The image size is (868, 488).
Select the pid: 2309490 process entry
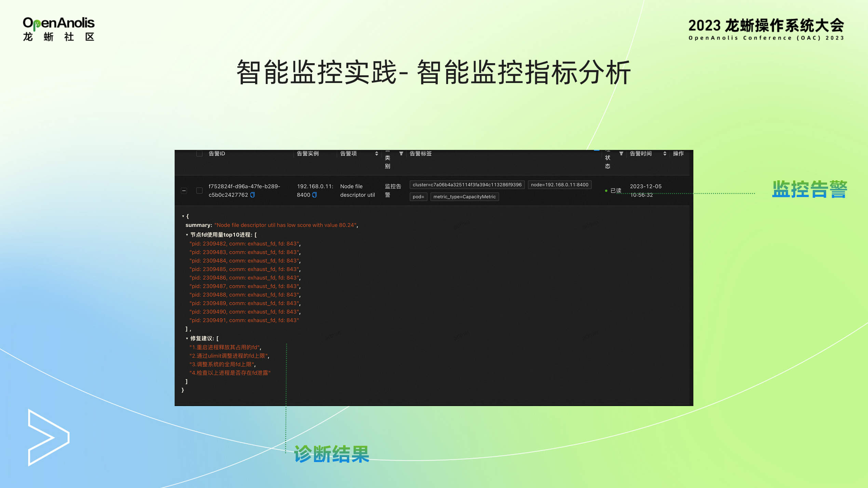coord(244,312)
